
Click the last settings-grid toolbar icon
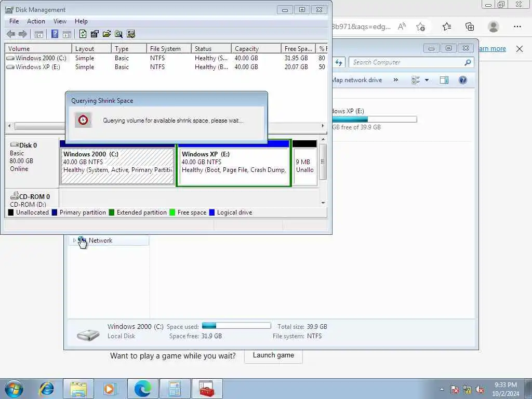click(x=130, y=34)
